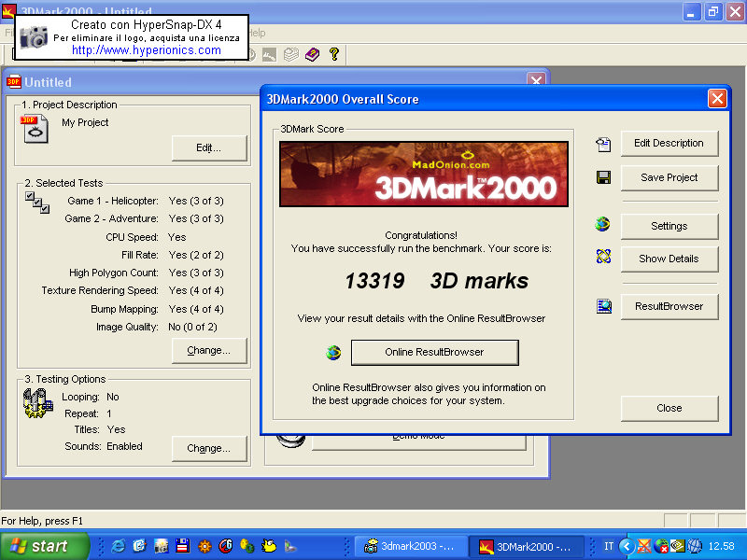Launch Internet Explorer from quick launch
This screenshot has height=560, width=747.
tap(118, 546)
